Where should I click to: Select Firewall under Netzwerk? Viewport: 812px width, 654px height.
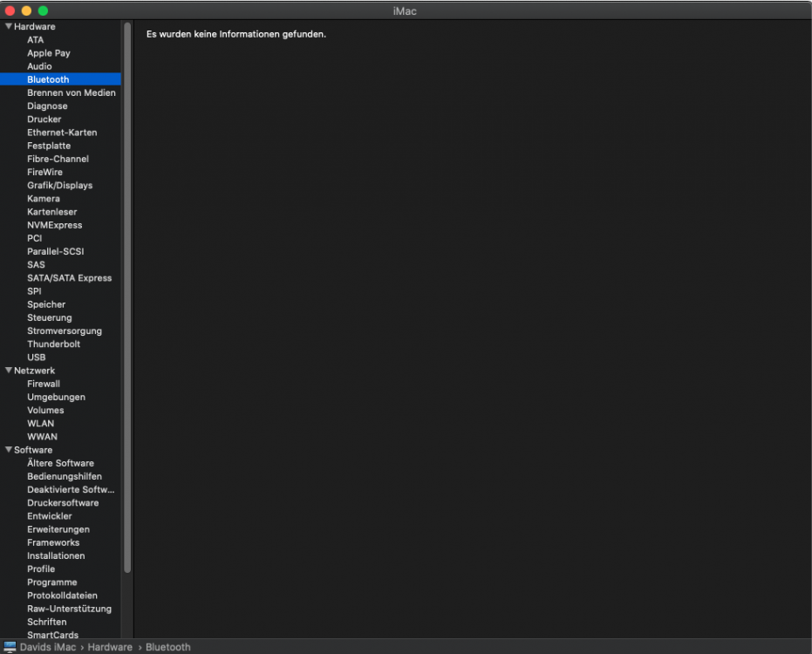pyautogui.click(x=44, y=384)
